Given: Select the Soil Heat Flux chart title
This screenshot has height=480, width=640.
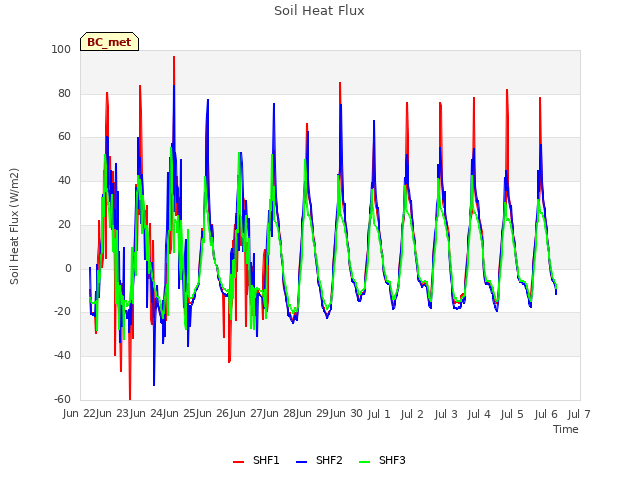Looking at the screenshot, I should coord(319,11).
